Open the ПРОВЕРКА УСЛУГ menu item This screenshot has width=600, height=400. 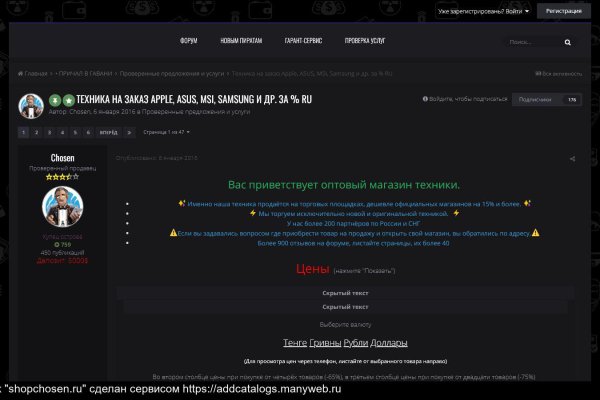point(365,41)
